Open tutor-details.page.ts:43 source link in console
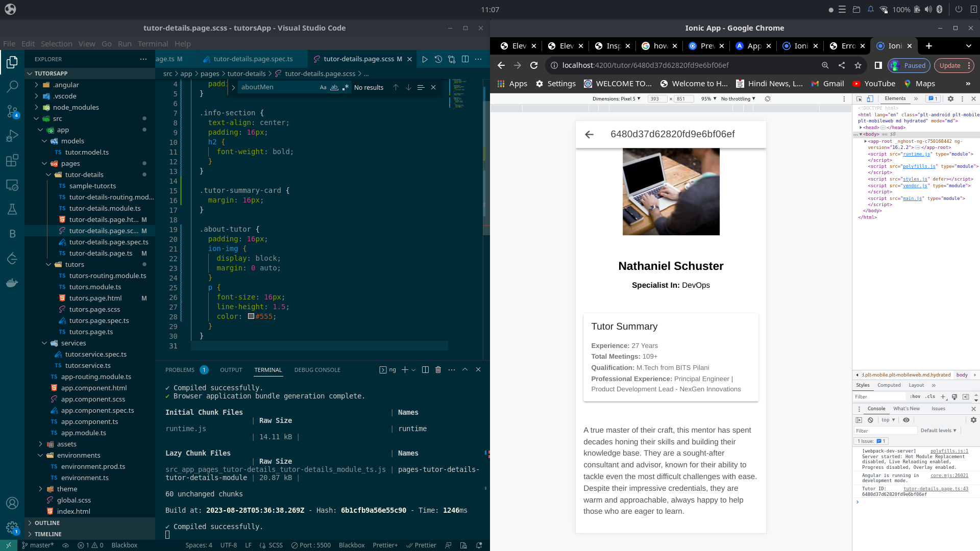Screen dimensions: 980x551 coord(936,489)
